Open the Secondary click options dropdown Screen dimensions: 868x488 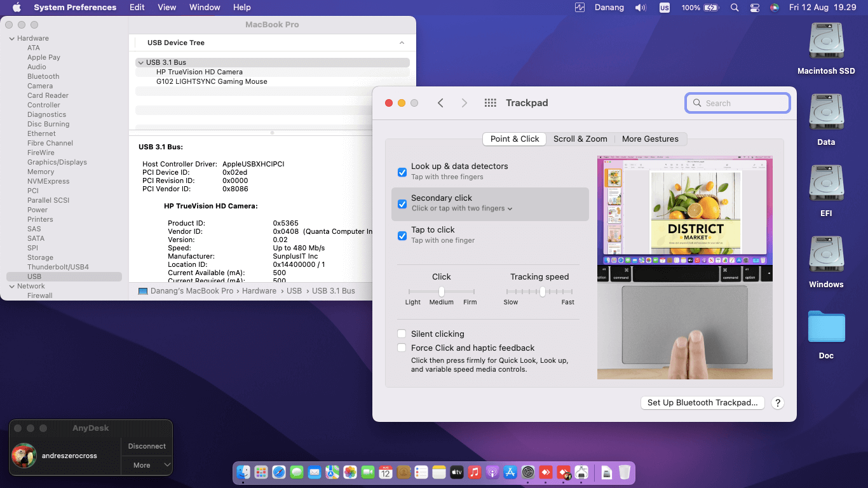coord(462,208)
